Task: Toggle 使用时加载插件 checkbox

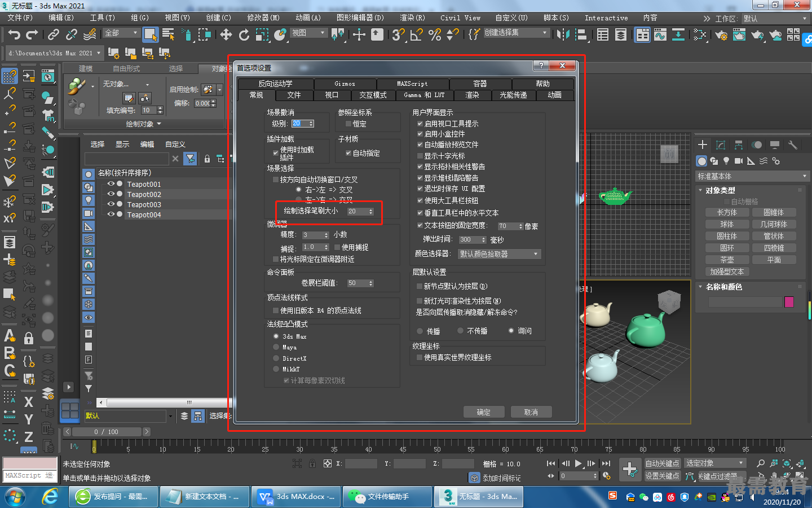Action: click(276, 153)
